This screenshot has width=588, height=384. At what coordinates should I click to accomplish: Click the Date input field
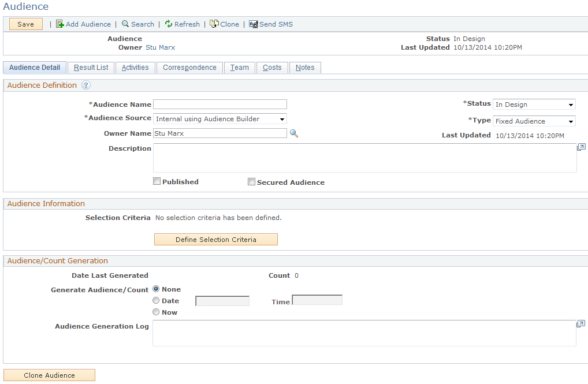tap(222, 301)
